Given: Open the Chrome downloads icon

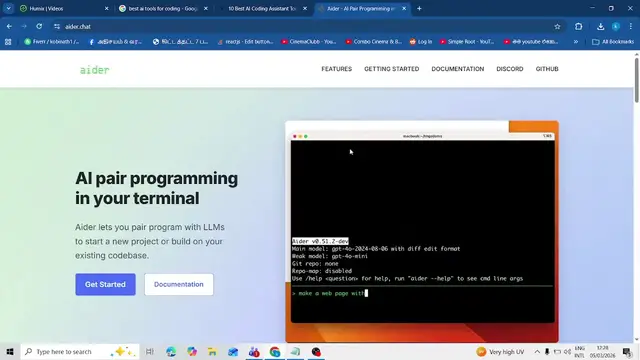Looking at the screenshot, I should pos(600,27).
